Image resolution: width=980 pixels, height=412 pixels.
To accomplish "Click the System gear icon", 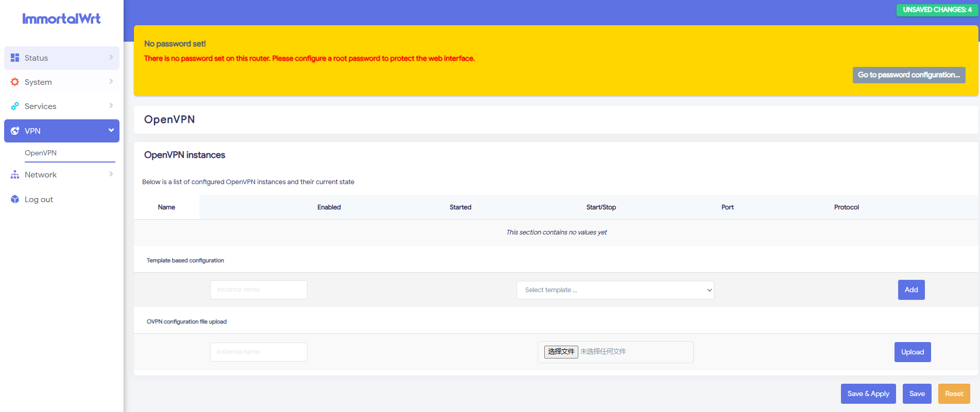I will tap(15, 82).
